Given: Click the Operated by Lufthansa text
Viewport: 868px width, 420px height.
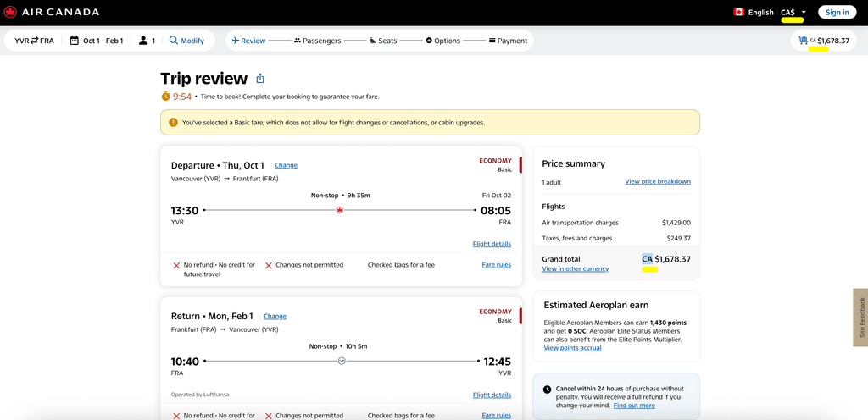Looking at the screenshot, I should click(200, 395).
